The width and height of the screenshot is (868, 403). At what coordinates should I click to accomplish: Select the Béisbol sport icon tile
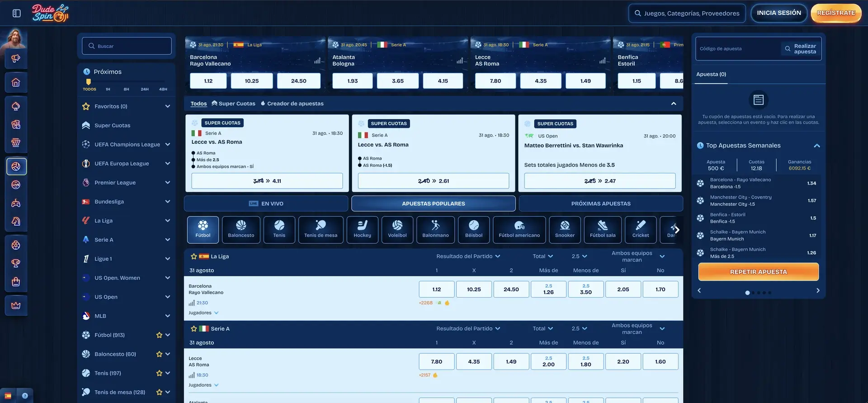[x=474, y=230]
